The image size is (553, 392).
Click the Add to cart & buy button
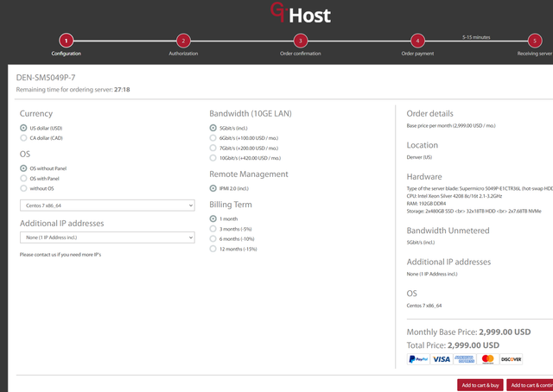[480, 385]
